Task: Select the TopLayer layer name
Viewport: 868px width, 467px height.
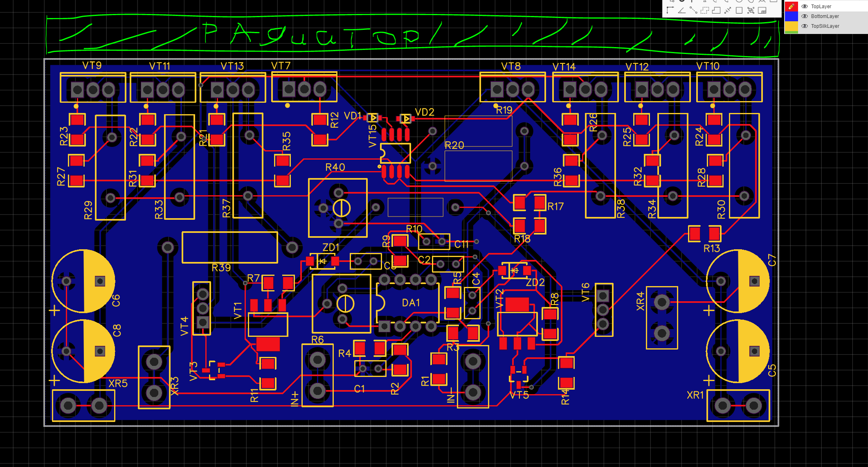Action: tap(821, 7)
